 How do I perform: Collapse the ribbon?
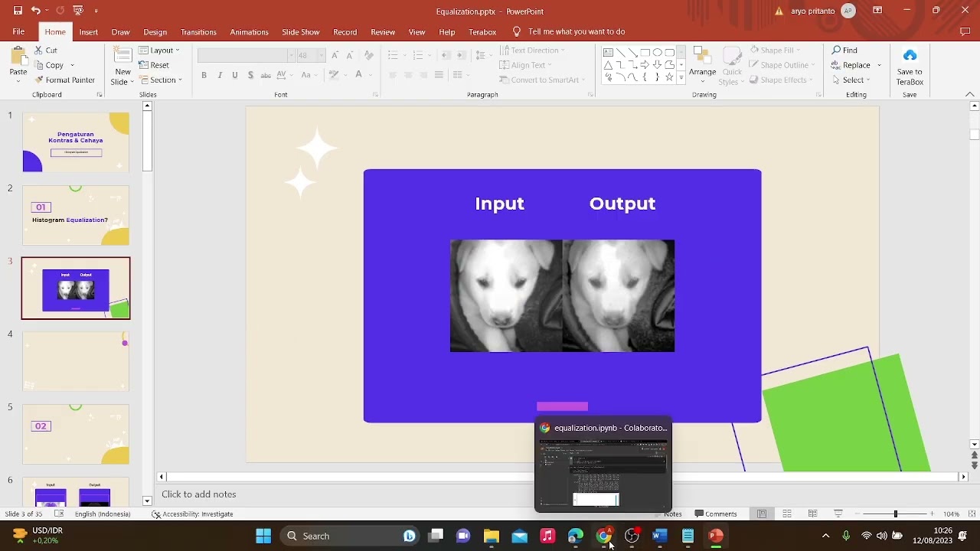tap(969, 94)
